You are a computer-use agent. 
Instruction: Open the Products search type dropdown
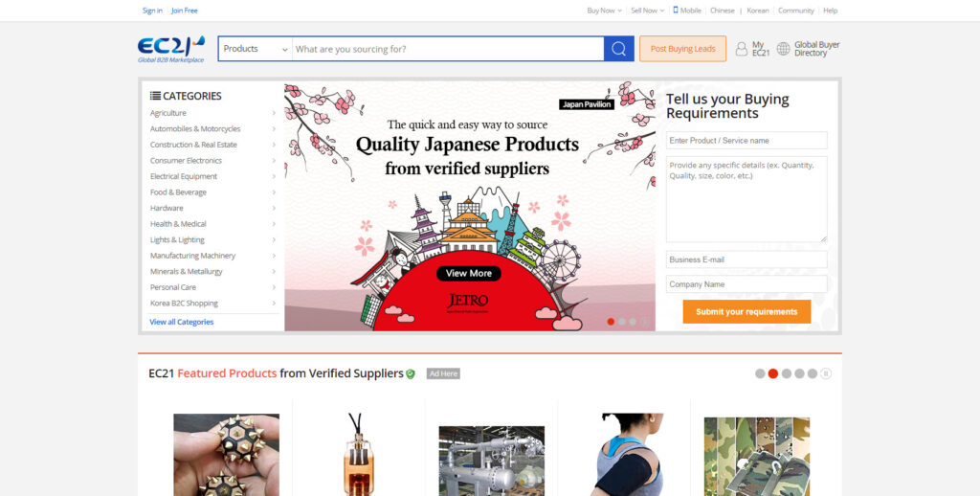[x=255, y=49]
